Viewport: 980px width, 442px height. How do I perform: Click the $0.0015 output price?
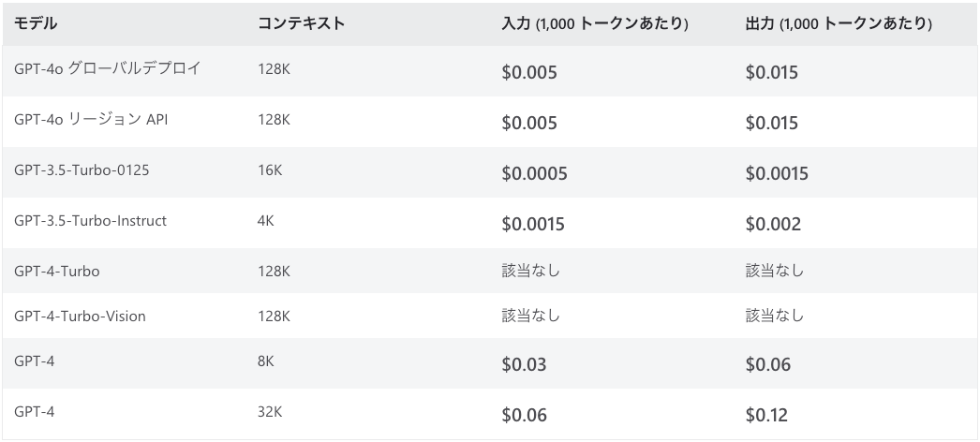[x=777, y=173]
